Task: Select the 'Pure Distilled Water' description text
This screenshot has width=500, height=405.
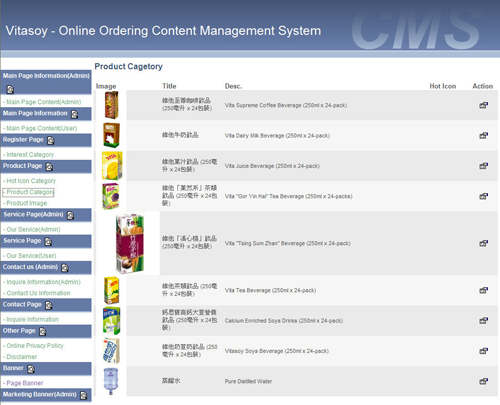Action: pyautogui.click(x=248, y=381)
